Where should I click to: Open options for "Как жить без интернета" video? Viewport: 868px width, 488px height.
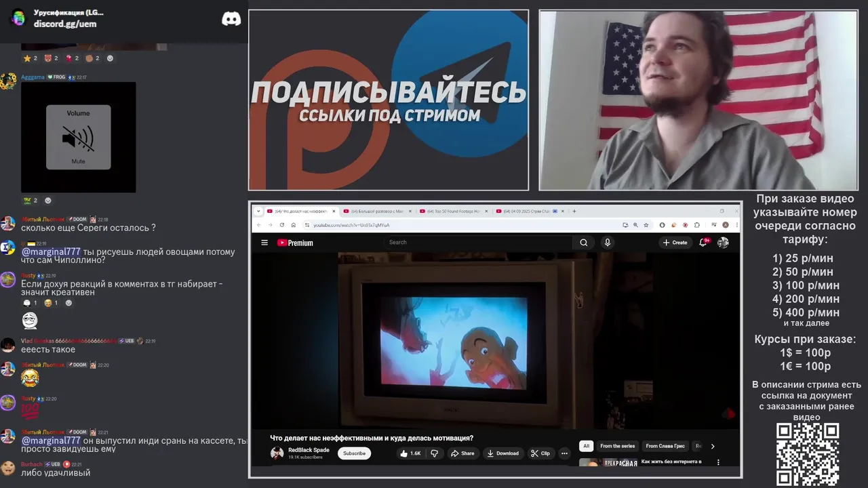click(718, 462)
